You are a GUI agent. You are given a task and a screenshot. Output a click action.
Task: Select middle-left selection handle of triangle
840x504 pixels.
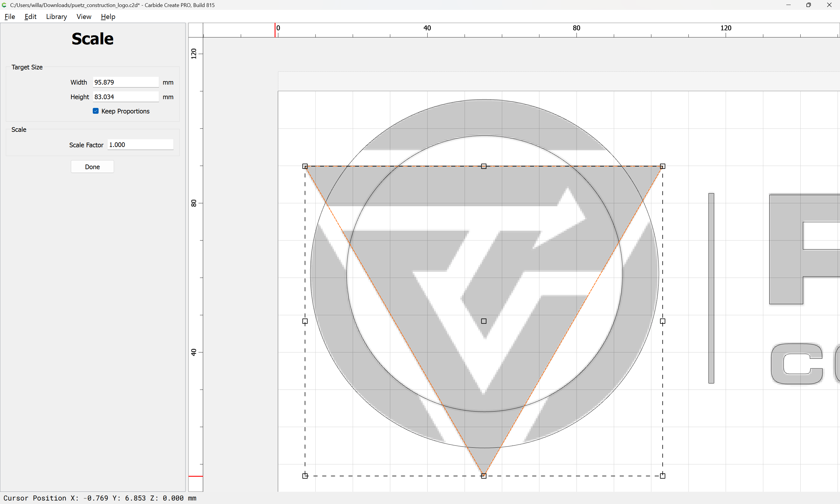tap(305, 321)
